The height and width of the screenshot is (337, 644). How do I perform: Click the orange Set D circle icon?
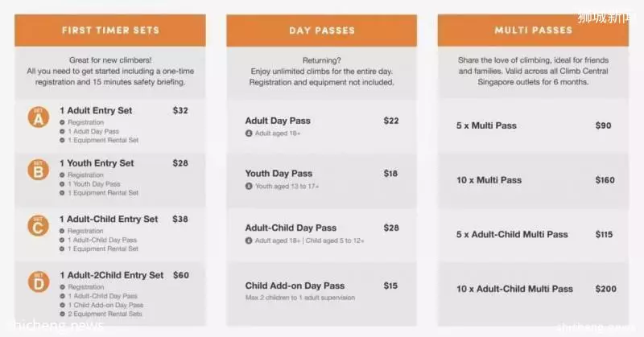pos(39,282)
